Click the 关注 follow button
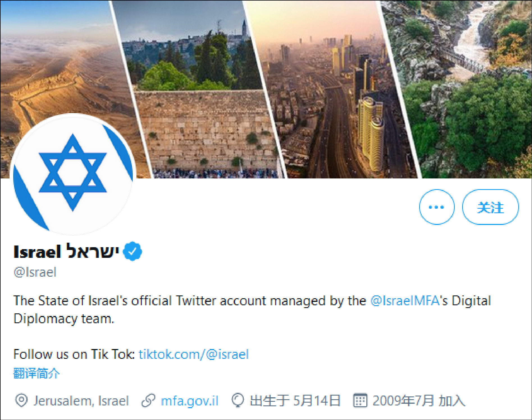The width and height of the screenshot is (532, 420). pyautogui.click(x=490, y=207)
